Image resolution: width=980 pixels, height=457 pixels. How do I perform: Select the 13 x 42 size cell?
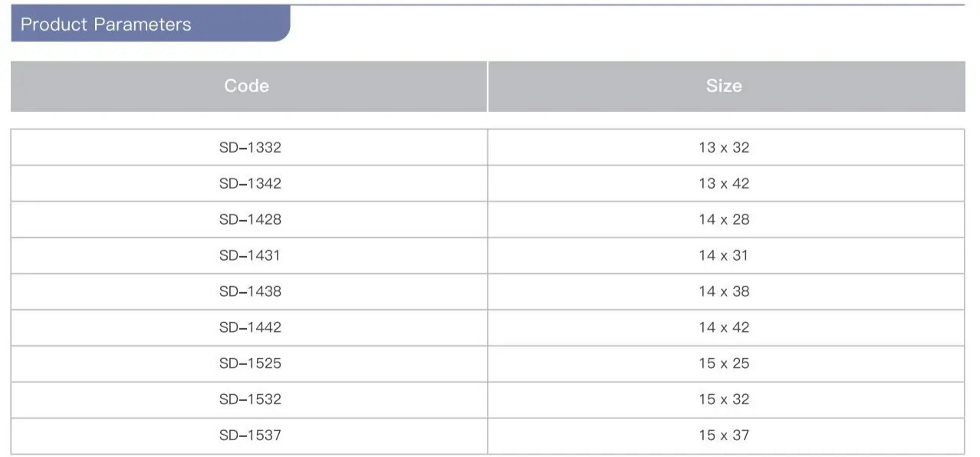click(x=724, y=183)
